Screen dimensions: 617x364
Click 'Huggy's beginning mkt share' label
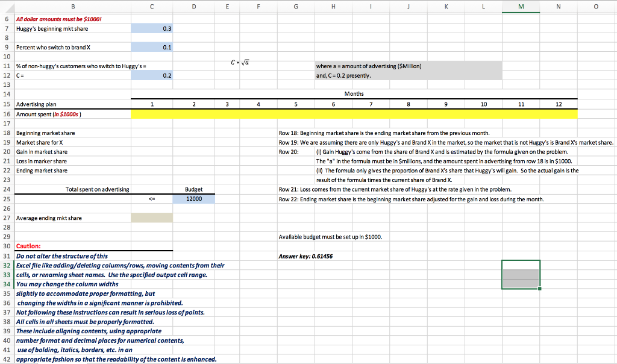52,29
